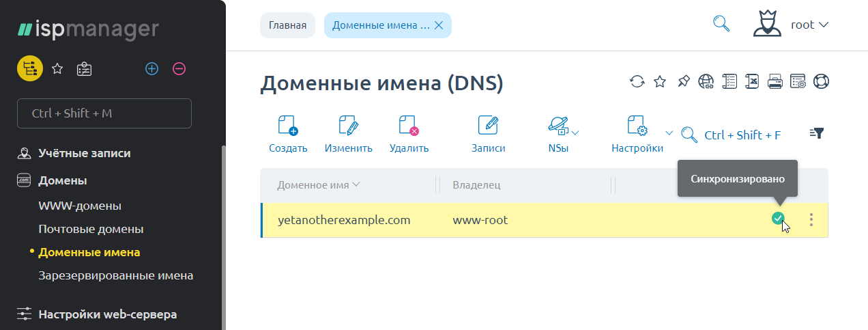Expand Настройки web-сервера section
Screen dimensions: 868x330
point(107,314)
